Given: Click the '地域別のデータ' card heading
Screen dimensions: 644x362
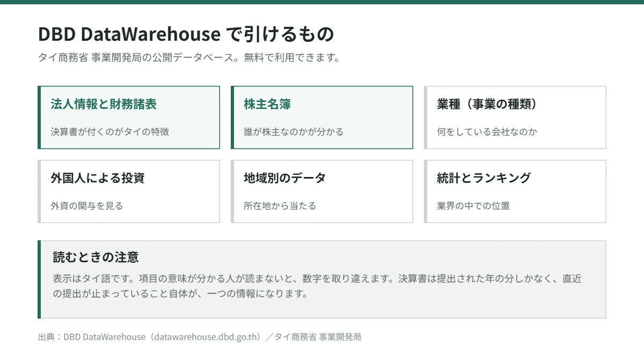Looking at the screenshot, I should click(x=285, y=178).
